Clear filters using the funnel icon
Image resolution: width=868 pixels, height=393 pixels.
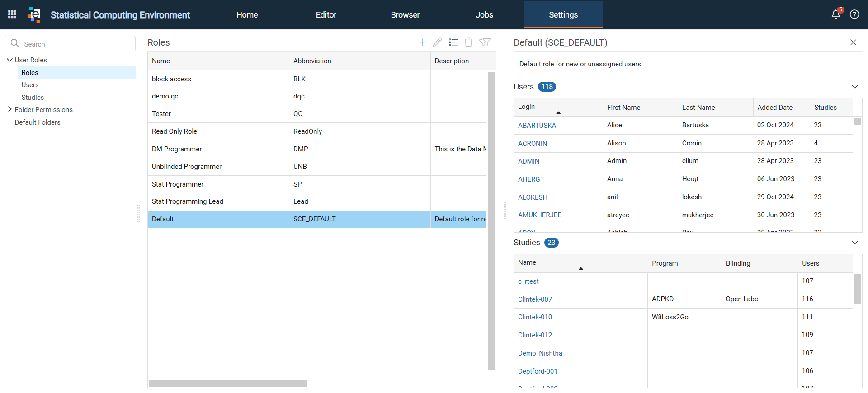click(485, 42)
